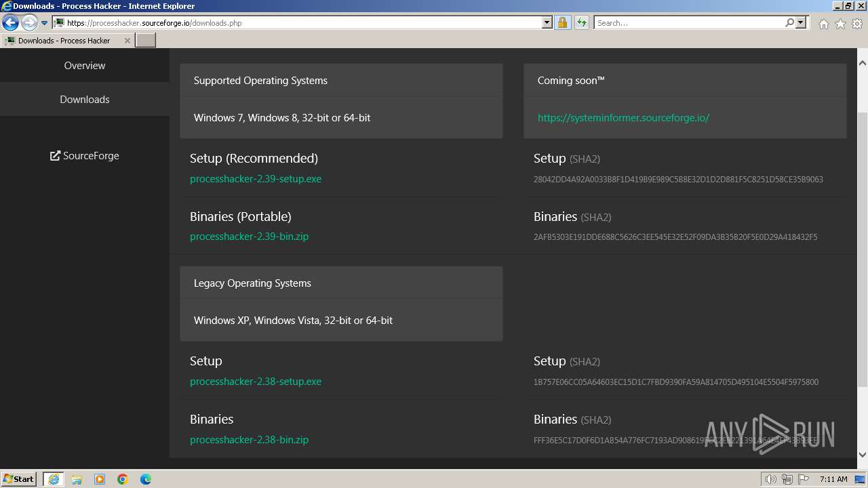Open the Home icon
This screenshot has height=488, width=868.
[823, 24]
